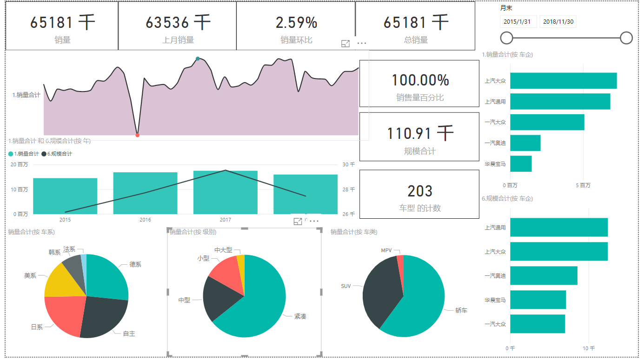644x359 pixels.
Task: Click the left handle of the 月末 slider
Action: pos(506,38)
